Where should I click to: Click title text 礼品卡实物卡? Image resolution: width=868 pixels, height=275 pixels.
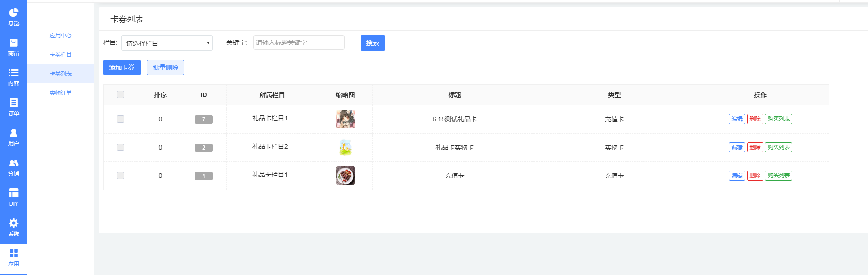click(455, 147)
